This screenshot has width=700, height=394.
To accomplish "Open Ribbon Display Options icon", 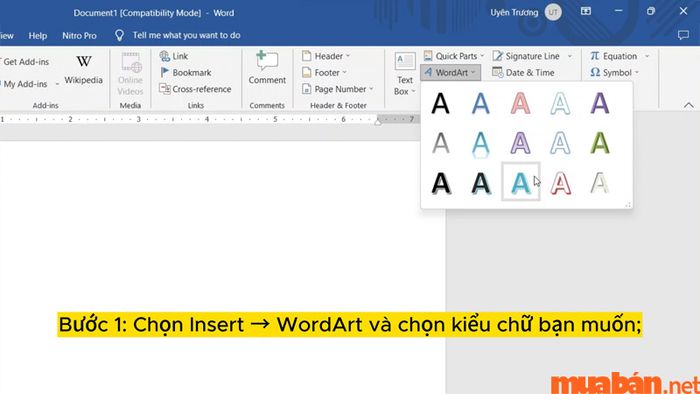I will coord(586,12).
